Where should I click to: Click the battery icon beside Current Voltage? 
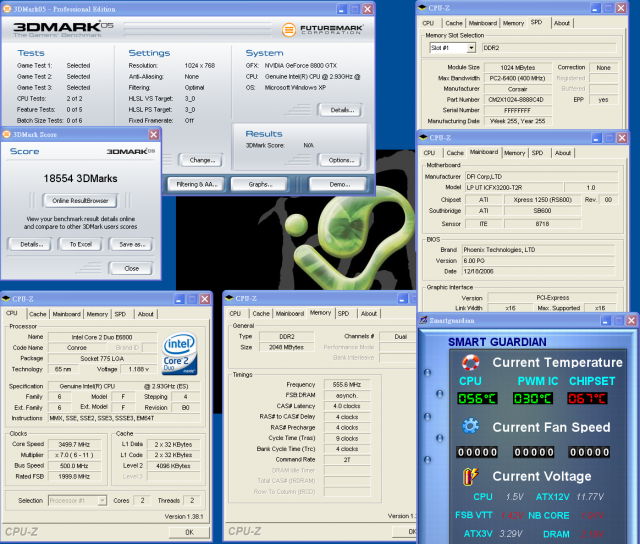click(470, 476)
